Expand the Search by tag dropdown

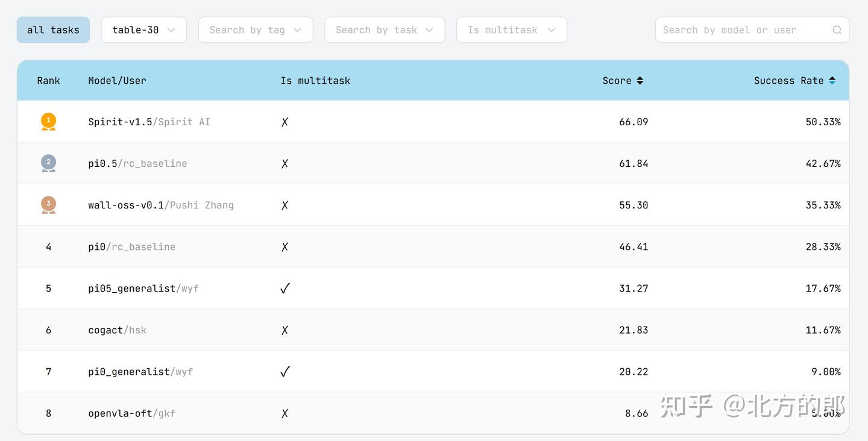point(256,30)
